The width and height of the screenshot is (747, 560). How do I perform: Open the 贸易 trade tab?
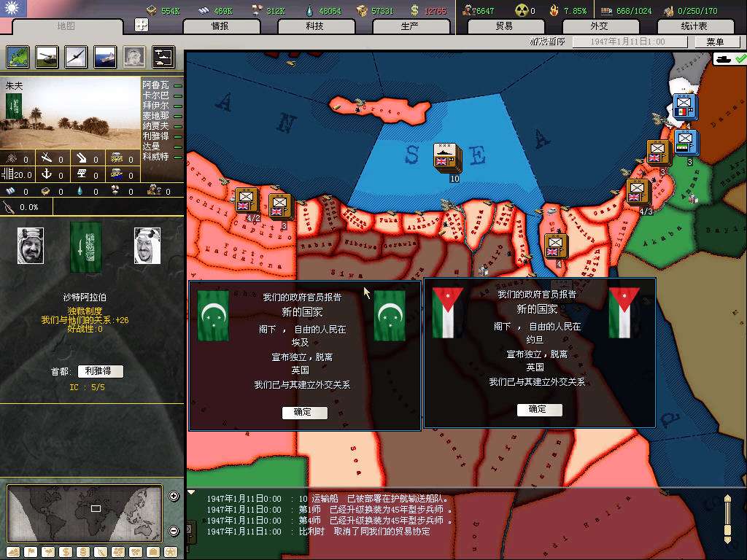(x=505, y=26)
